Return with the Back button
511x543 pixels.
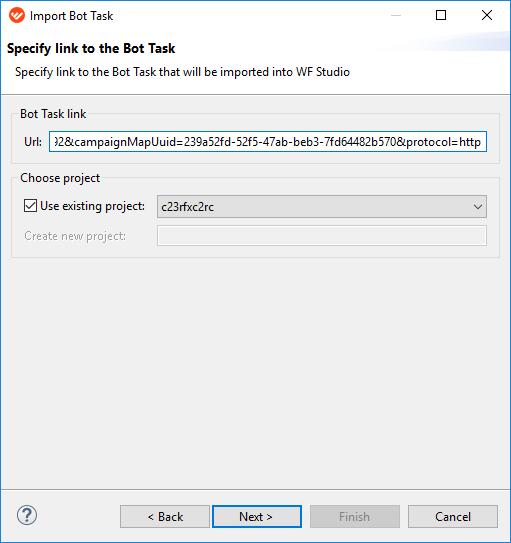click(165, 516)
